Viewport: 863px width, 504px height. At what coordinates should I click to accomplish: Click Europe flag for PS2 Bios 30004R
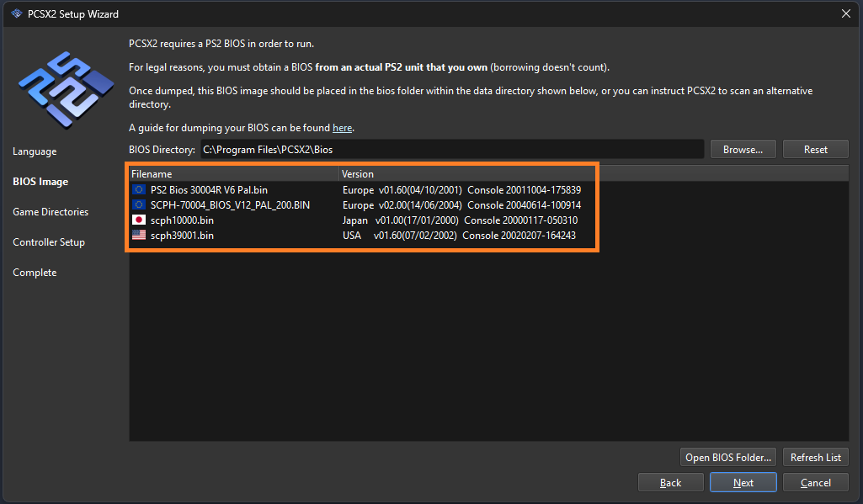click(x=139, y=190)
